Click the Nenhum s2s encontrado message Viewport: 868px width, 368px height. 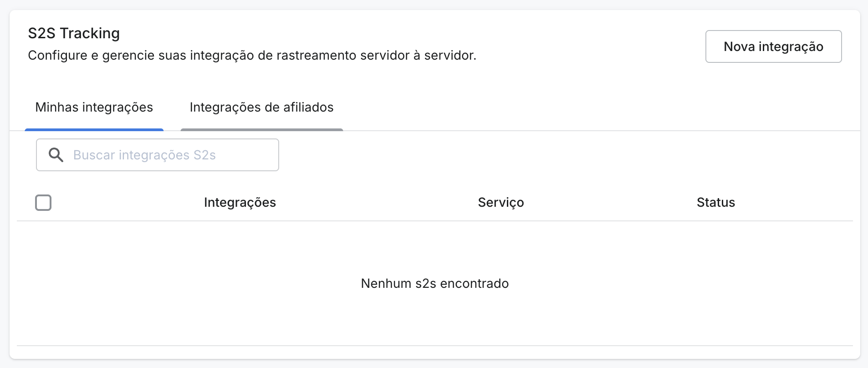tap(434, 283)
